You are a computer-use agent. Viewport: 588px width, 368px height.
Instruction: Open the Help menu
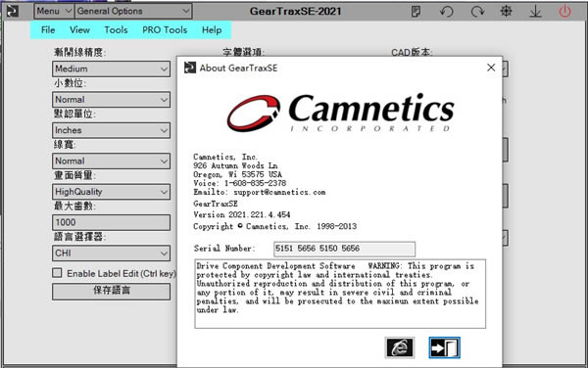pos(212,30)
